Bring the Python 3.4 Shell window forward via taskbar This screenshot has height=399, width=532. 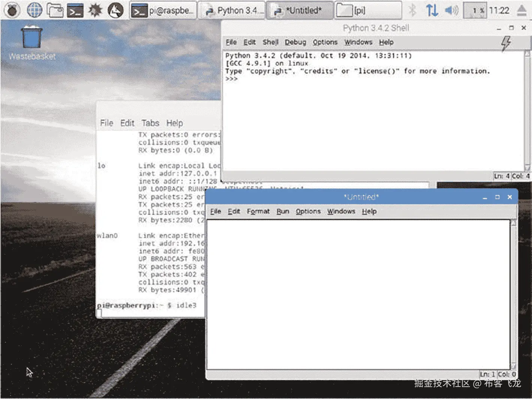coord(232,10)
